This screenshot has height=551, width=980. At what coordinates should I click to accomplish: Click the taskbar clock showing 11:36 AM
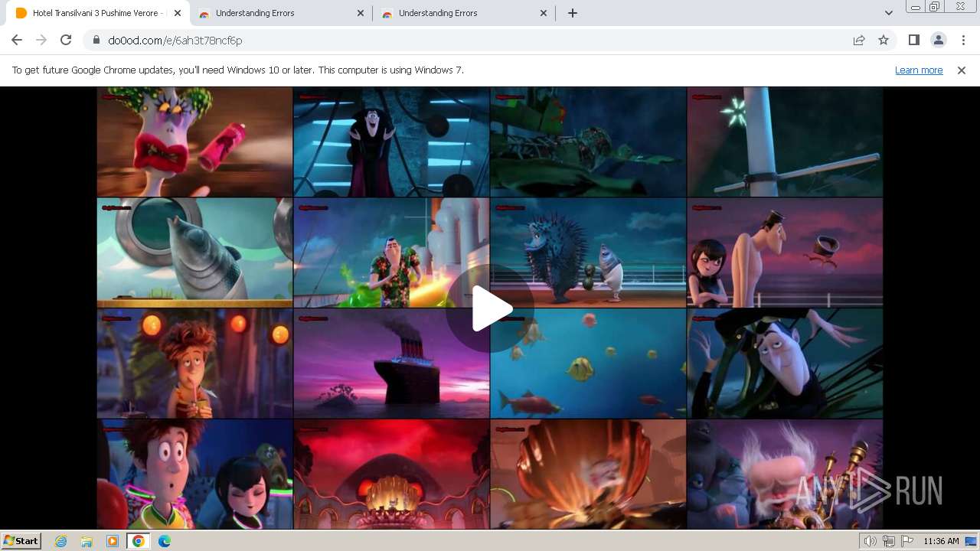coord(941,541)
